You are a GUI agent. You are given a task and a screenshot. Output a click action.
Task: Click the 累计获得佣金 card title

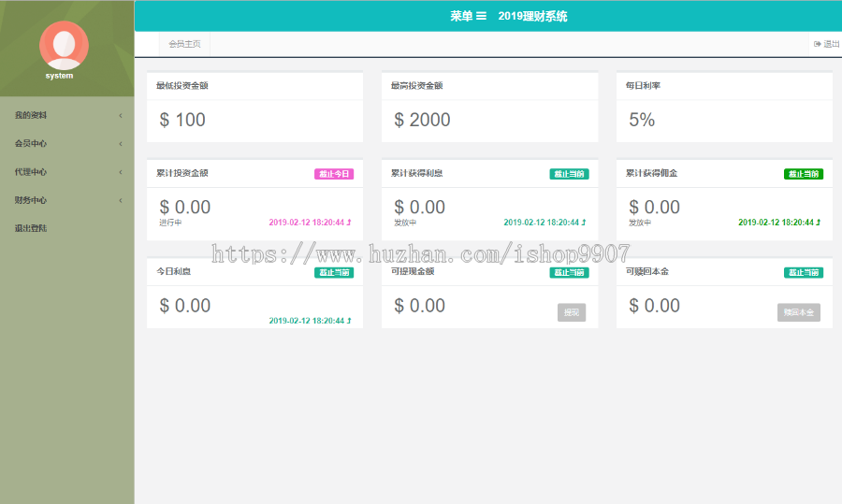pos(651,173)
